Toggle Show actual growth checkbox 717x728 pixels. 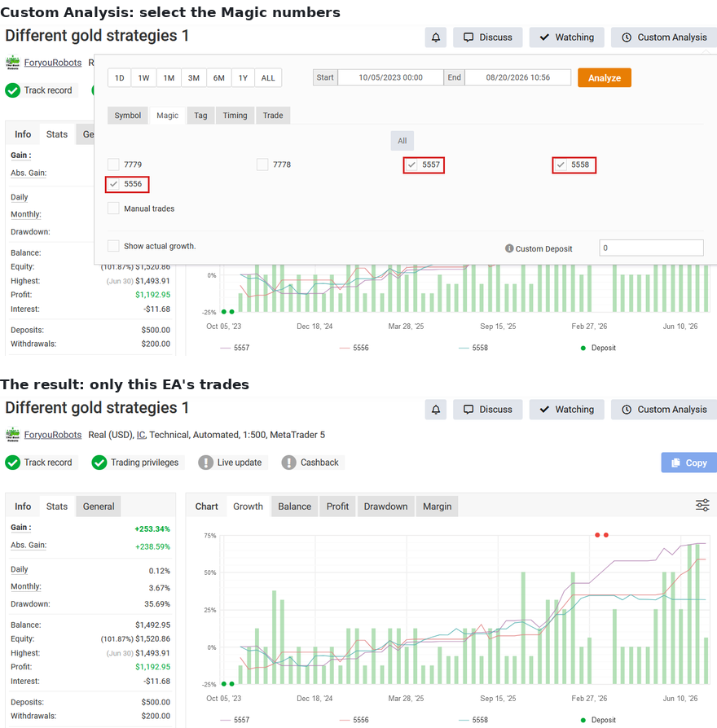click(113, 246)
